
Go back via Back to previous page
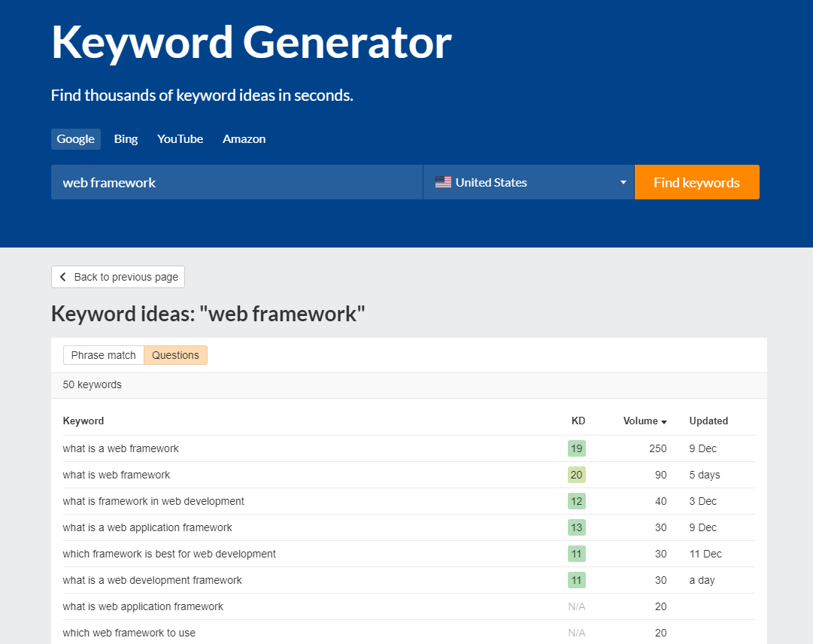pos(118,277)
